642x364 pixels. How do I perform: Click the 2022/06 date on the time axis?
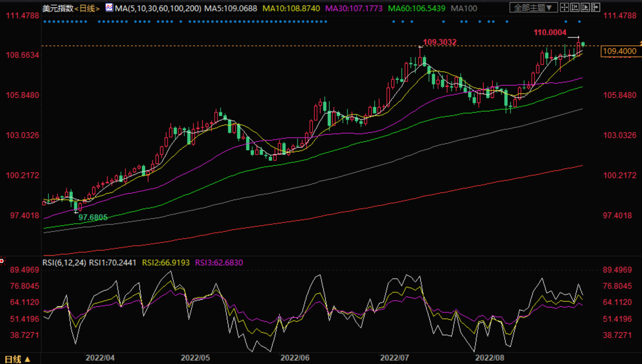(x=295, y=358)
